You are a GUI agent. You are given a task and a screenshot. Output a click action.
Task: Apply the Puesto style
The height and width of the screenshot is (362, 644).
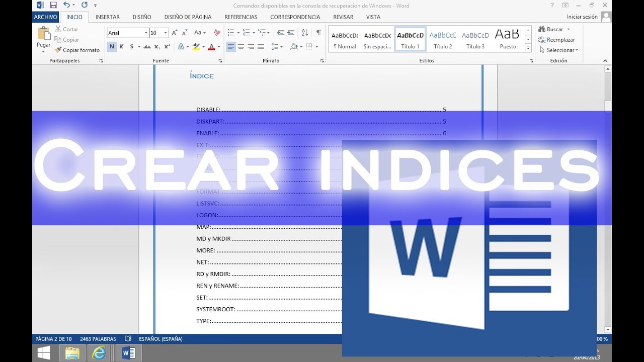coord(508,39)
